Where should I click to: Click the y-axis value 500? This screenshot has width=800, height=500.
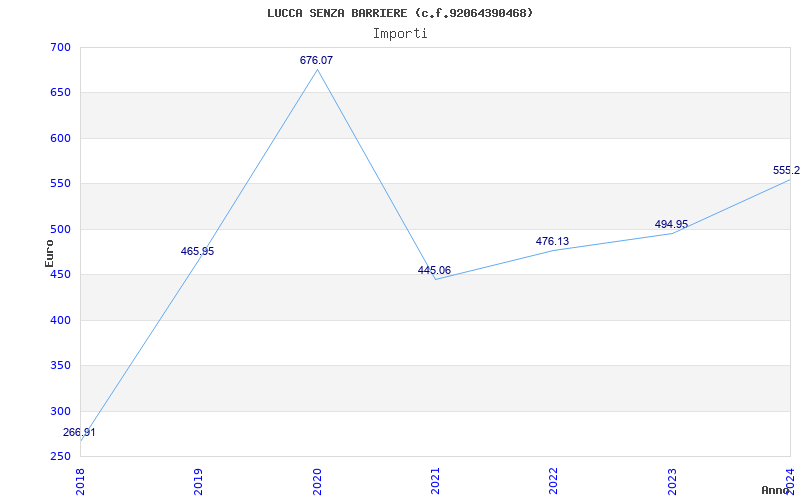point(60,229)
